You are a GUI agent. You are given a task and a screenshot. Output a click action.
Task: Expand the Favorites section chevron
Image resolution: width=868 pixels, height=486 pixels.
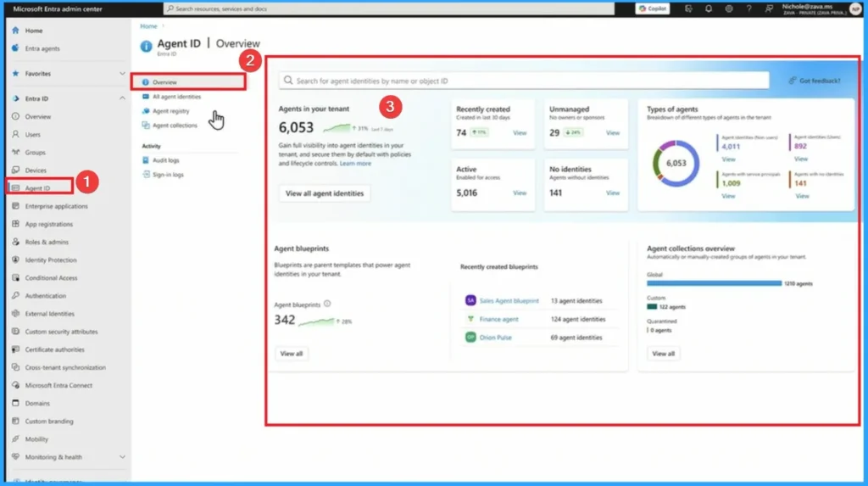(122, 74)
